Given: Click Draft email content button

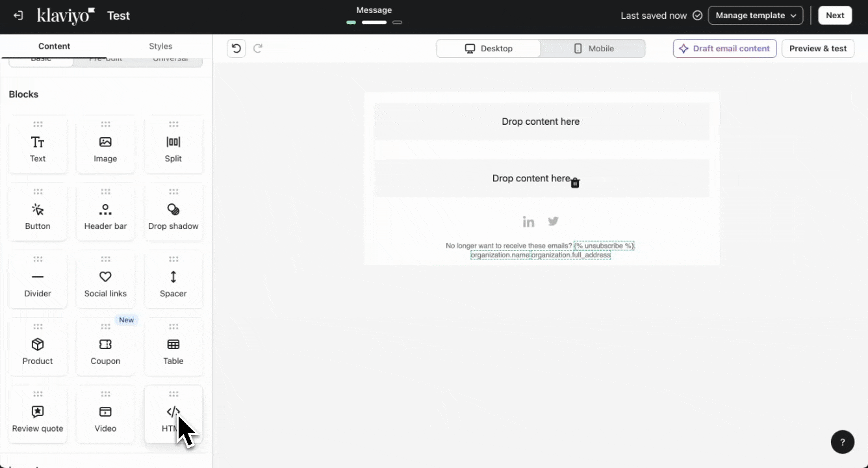Looking at the screenshot, I should coord(725,49).
